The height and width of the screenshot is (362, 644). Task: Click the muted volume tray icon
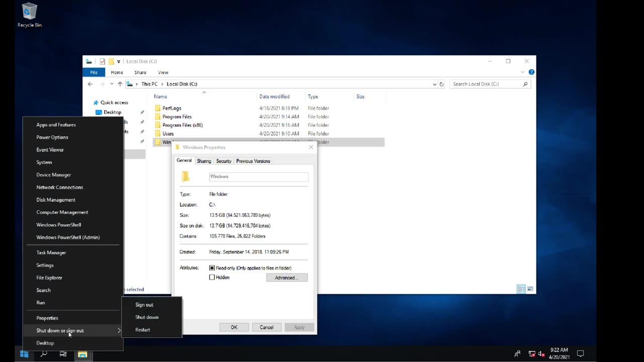pyautogui.click(x=542, y=353)
